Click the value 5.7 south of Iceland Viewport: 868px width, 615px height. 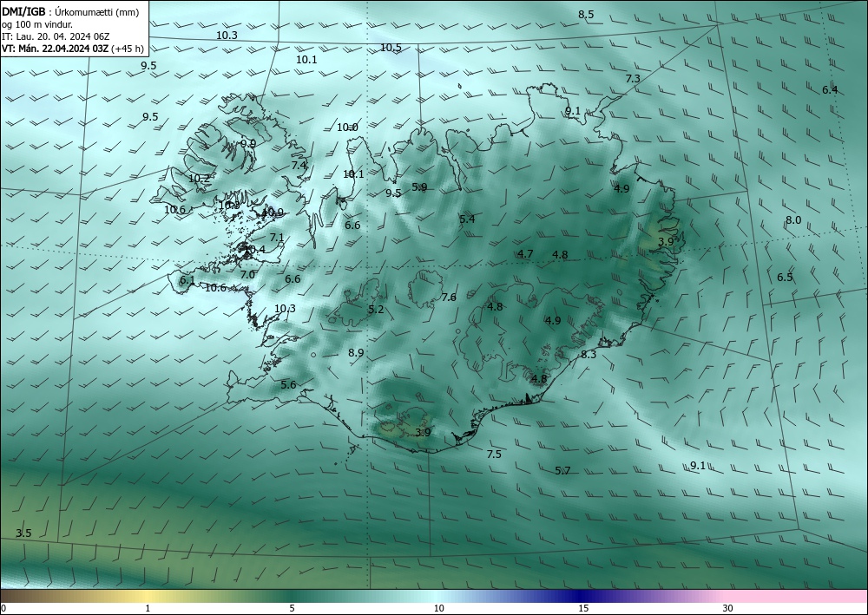[562, 471]
